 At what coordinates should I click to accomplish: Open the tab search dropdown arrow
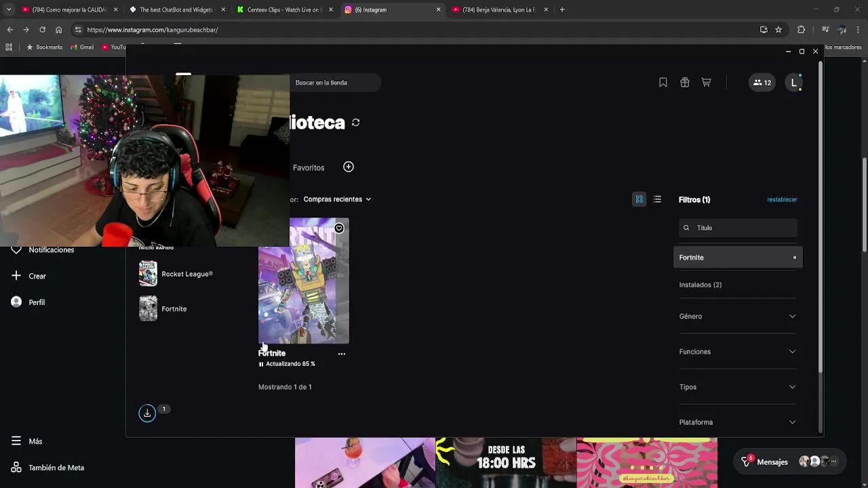point(8,9)
